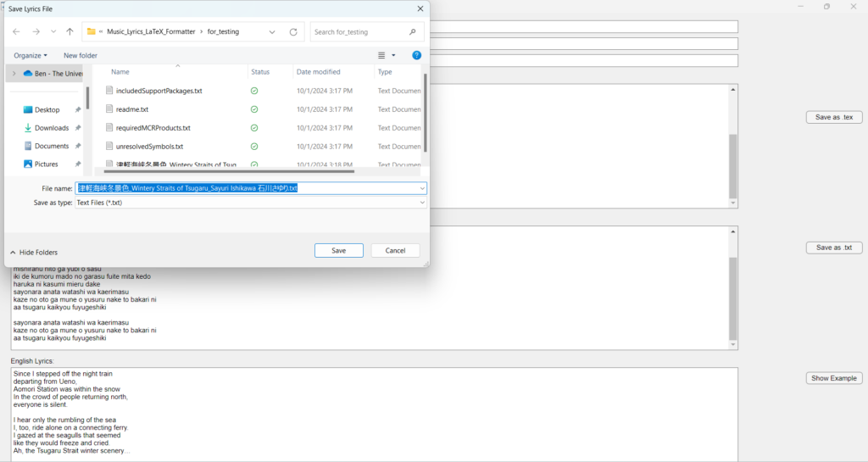
Task: Click 10/1/2024 3:17 PM date of readme.txt
Action: [325, 109]
